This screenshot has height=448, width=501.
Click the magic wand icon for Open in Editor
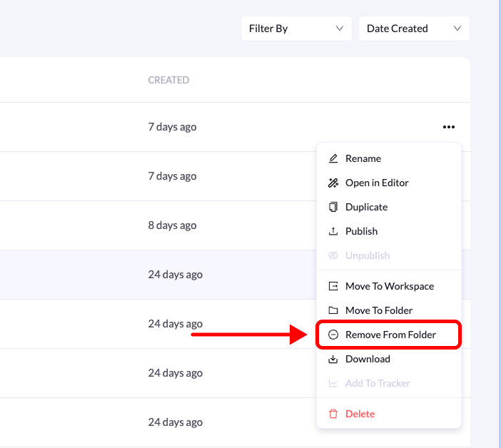[x=333, y=183]
